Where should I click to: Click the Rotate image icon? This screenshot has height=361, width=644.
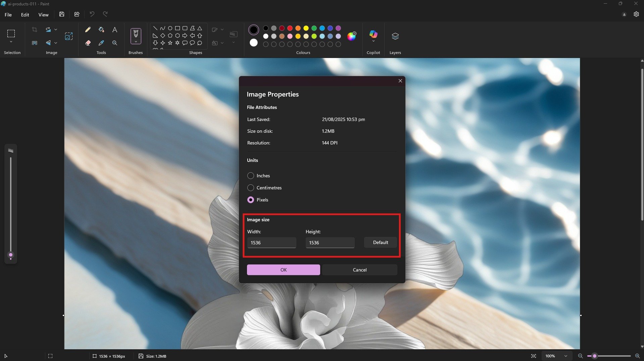click(x=48, y=30)
